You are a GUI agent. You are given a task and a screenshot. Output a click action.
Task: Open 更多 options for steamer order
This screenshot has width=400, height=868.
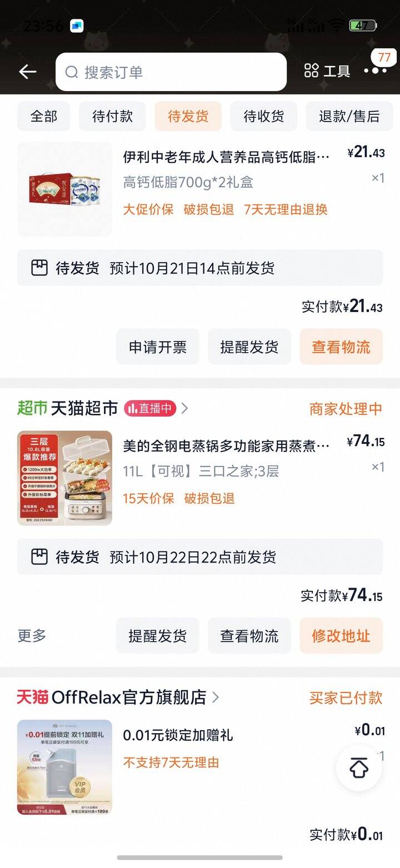32,636
